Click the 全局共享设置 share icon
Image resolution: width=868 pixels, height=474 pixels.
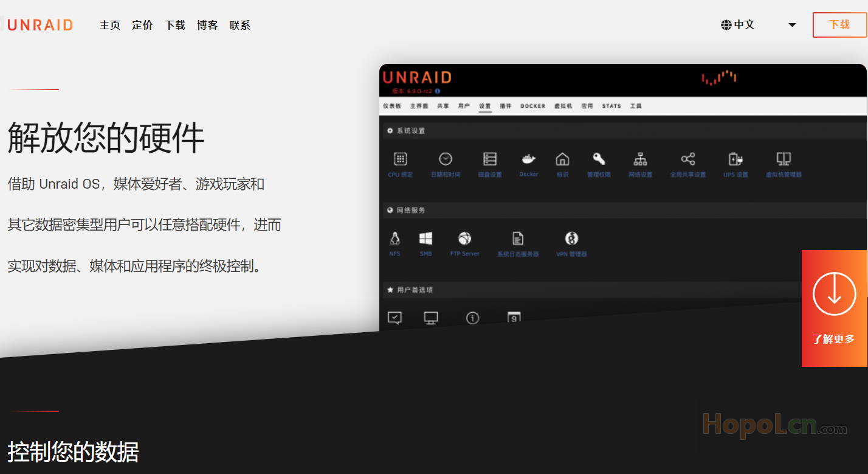pos(688,159)
